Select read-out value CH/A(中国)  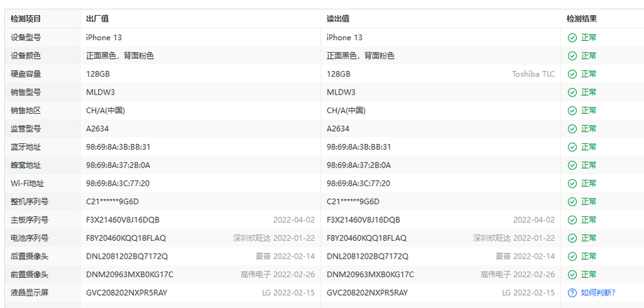pyautogui.click(x=346, y=110)
